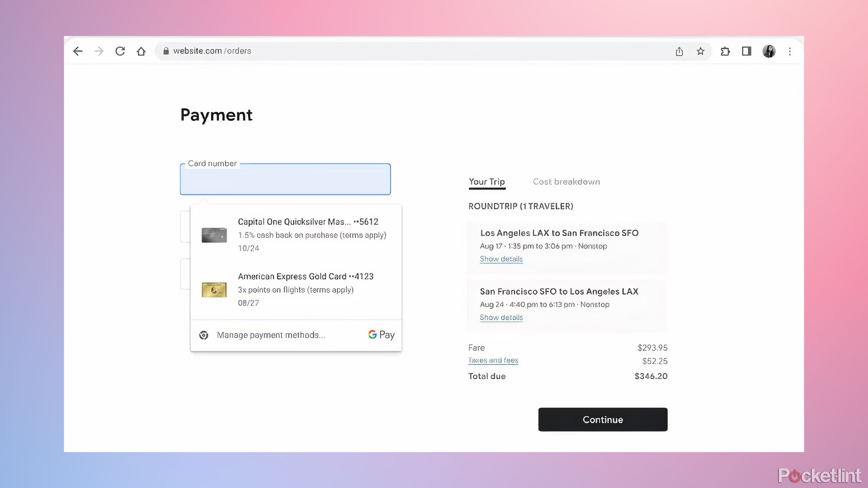
Task: Expand Show details for the LAX to SFO flight
Action: pos(501,259)
